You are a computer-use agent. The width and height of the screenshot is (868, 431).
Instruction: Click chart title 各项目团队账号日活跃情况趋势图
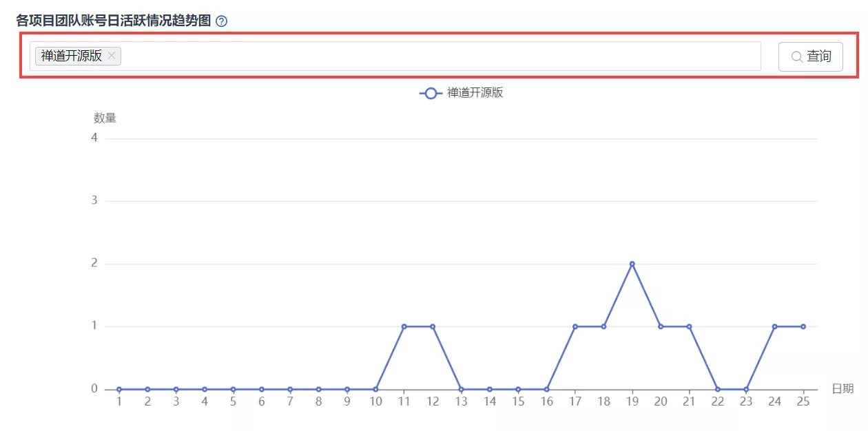113,21
